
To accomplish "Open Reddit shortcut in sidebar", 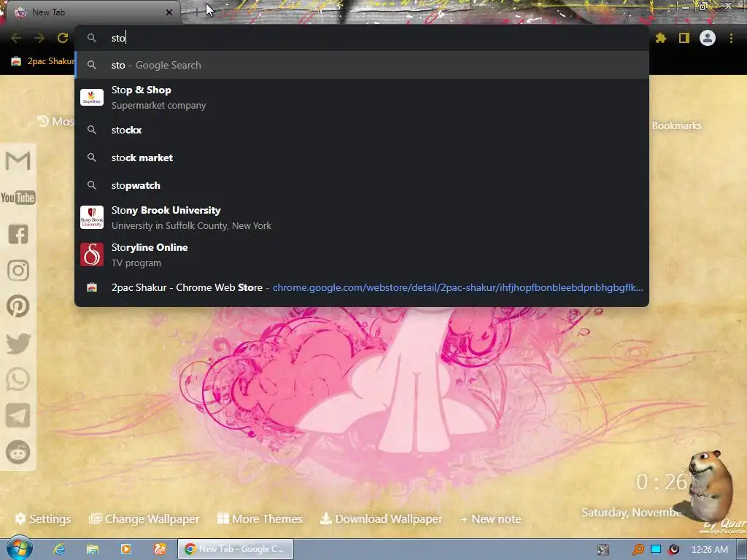I will tap(18, 452).
